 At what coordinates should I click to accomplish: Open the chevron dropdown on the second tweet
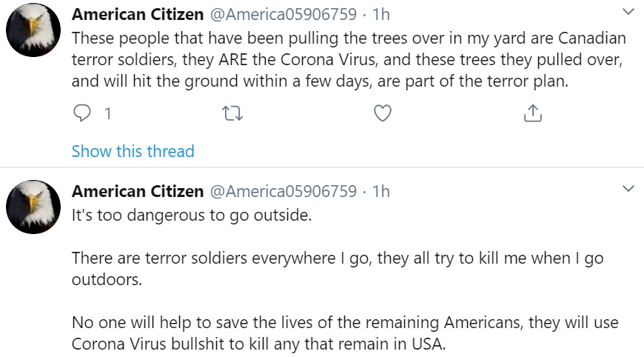coord(628,190)
